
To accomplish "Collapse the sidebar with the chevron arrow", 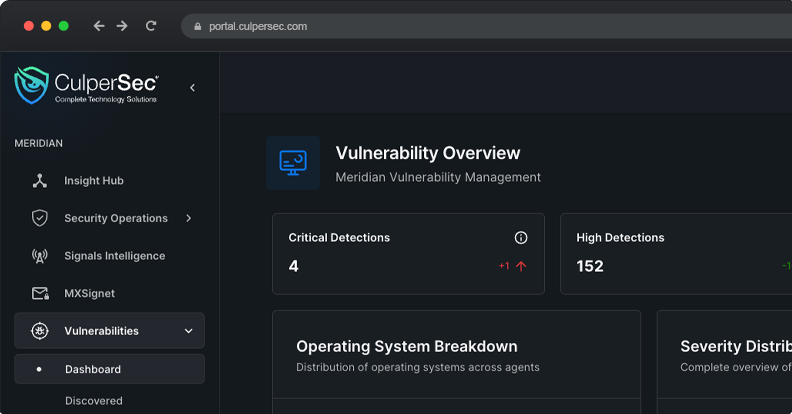I will [x=192, y=88].
